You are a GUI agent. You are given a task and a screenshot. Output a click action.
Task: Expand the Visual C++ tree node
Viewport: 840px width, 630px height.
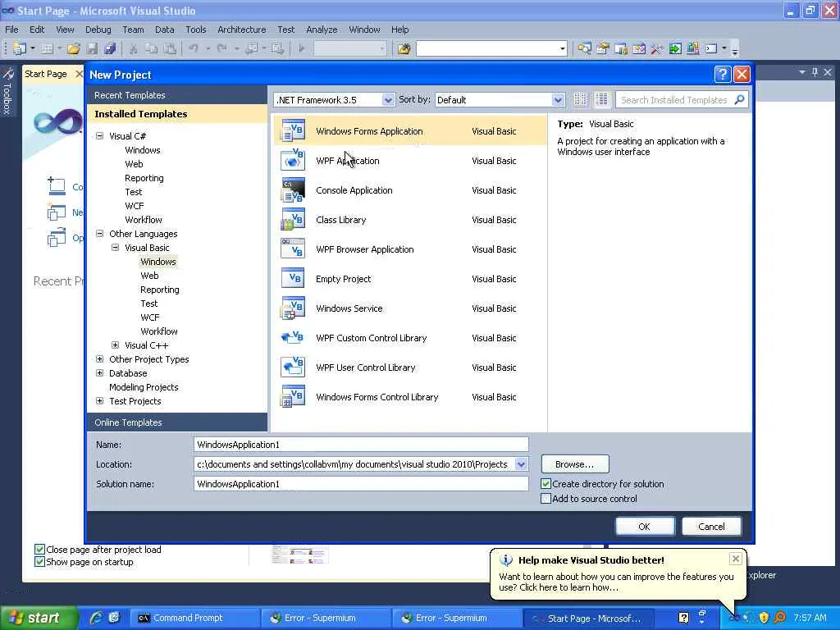tap(115, 345)
